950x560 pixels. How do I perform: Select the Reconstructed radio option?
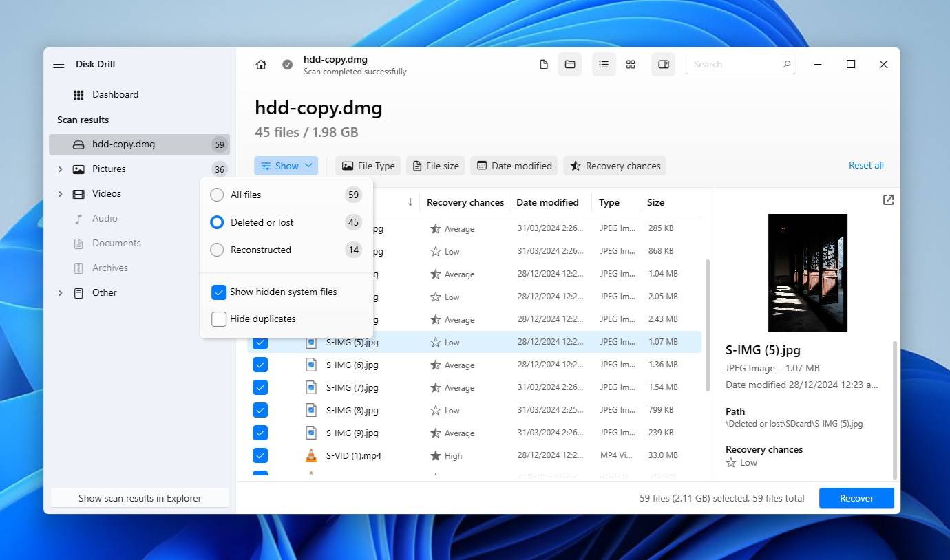click(217, 250)
